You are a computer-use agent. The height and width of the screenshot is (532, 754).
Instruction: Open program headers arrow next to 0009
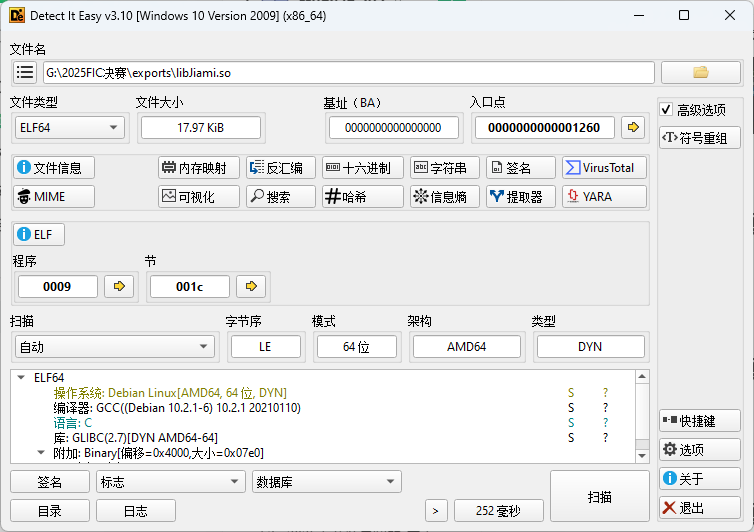tap(119, 286)
